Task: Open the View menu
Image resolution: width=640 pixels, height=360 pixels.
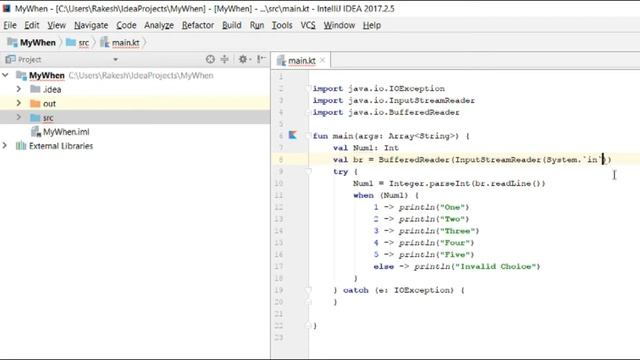Action: [56, 25]
